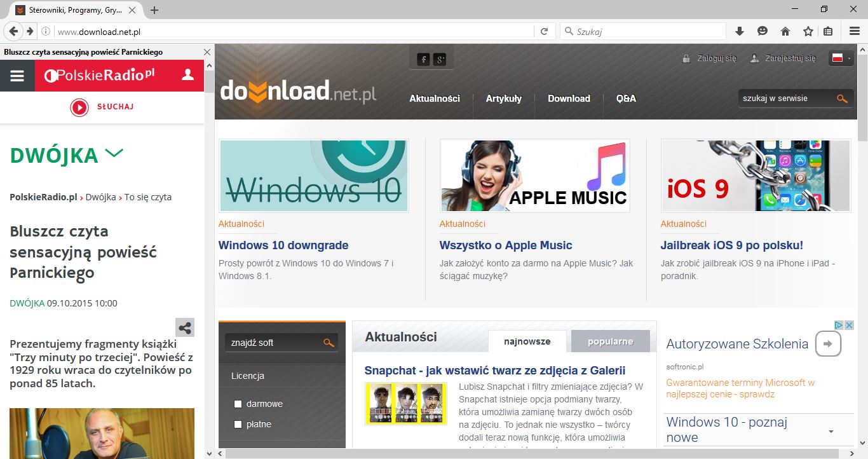Show bookmarks list icon

(x=827, y=31)
